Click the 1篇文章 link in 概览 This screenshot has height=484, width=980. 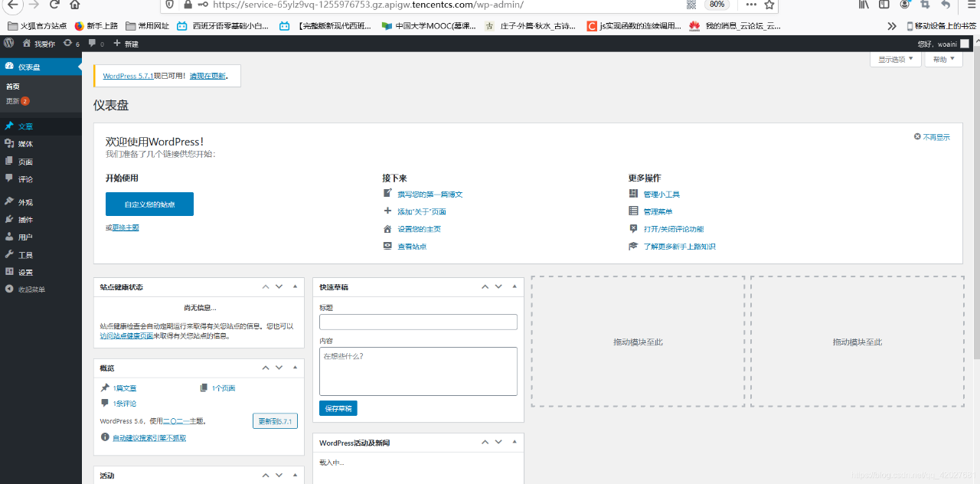pyautogui.click(x=125, y=388)
